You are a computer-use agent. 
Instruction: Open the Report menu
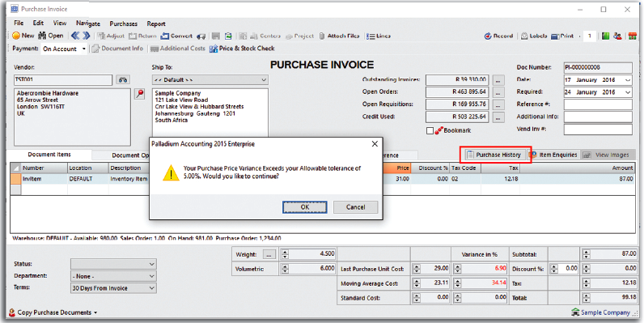click(x=156, y=23)
